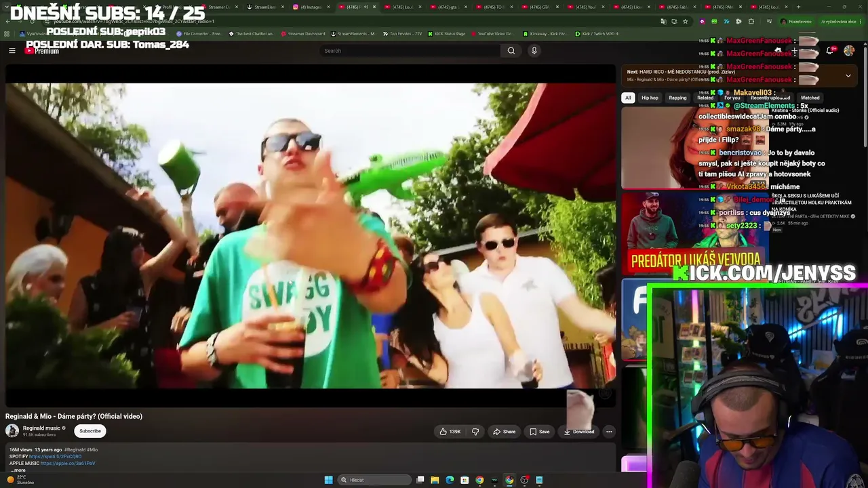Open the KICK Status Page bookmark
This screenshot has width=868, height=488.
(x=446, y=33)
